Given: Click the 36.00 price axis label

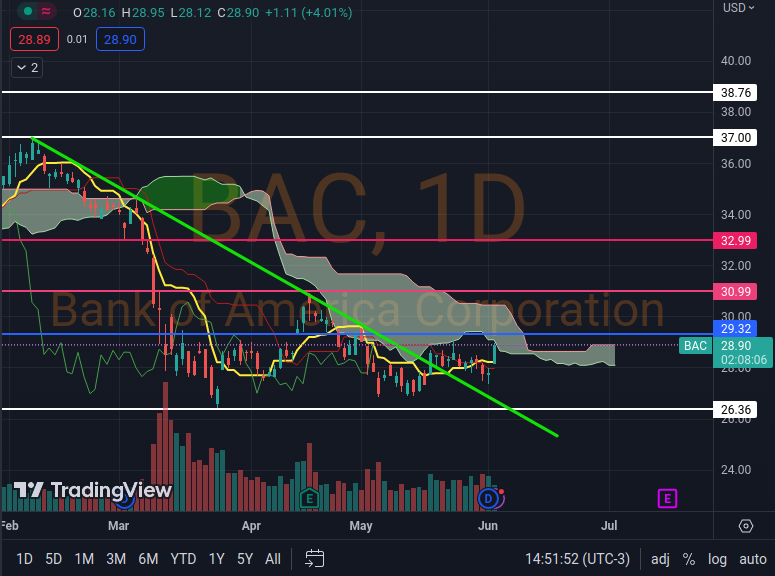Looking at the screenshot, I should click(x=735, y=164).
